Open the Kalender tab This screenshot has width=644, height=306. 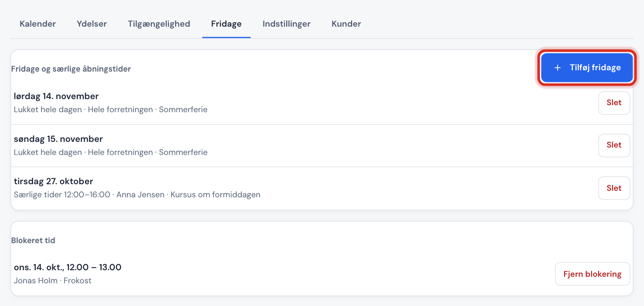click(38, 24)
